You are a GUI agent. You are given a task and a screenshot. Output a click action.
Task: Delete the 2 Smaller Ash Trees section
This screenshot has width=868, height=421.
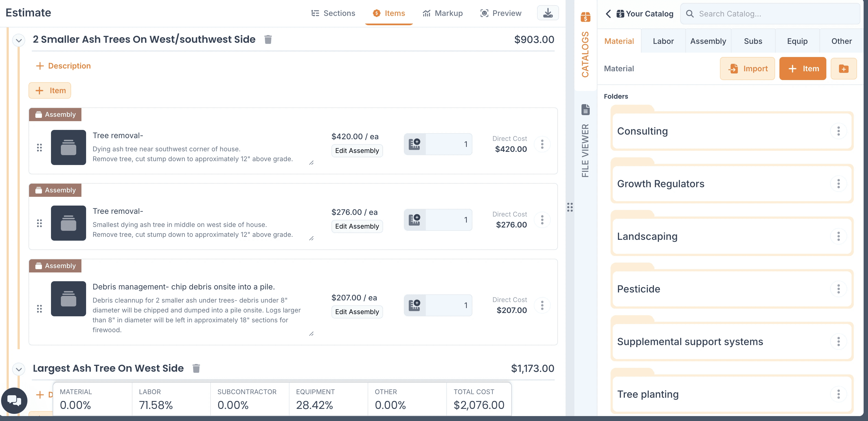pos(268,39)
